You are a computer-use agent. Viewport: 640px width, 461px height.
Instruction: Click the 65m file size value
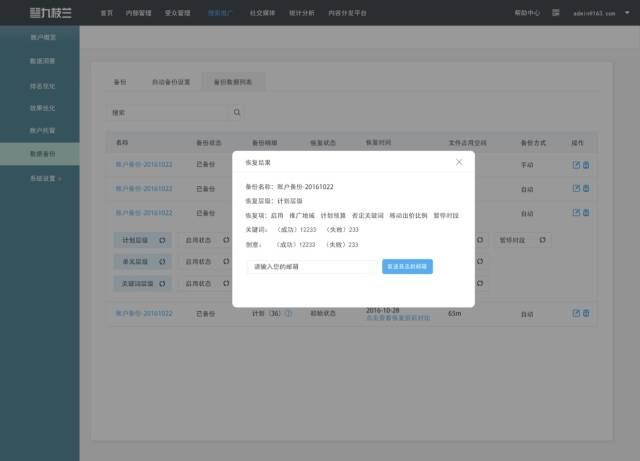point(455,313)
